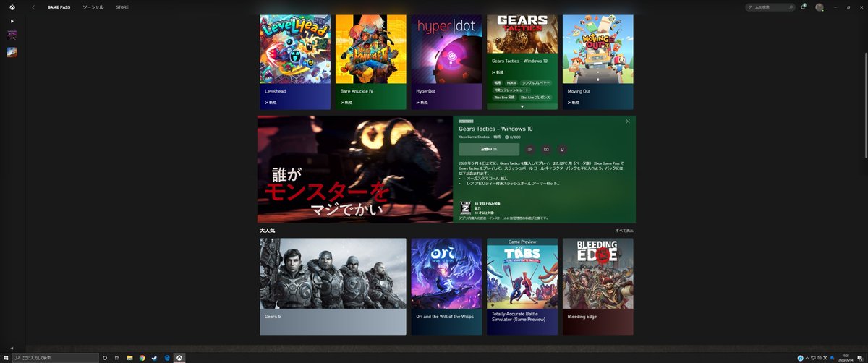Click the Xbox Game Studios publisher link
This screenshot has height=363, width=868.
[474, 136]
